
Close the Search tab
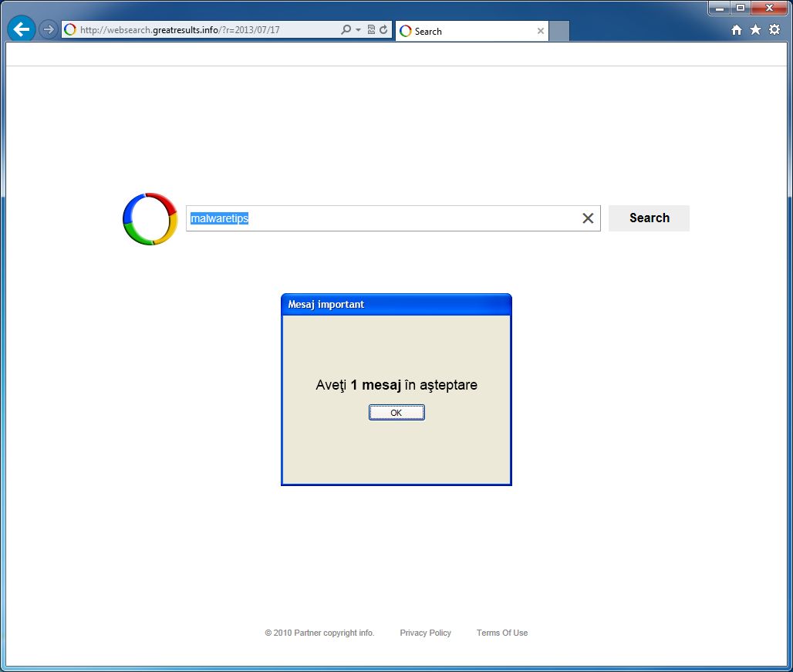click(x=541, y=32)
